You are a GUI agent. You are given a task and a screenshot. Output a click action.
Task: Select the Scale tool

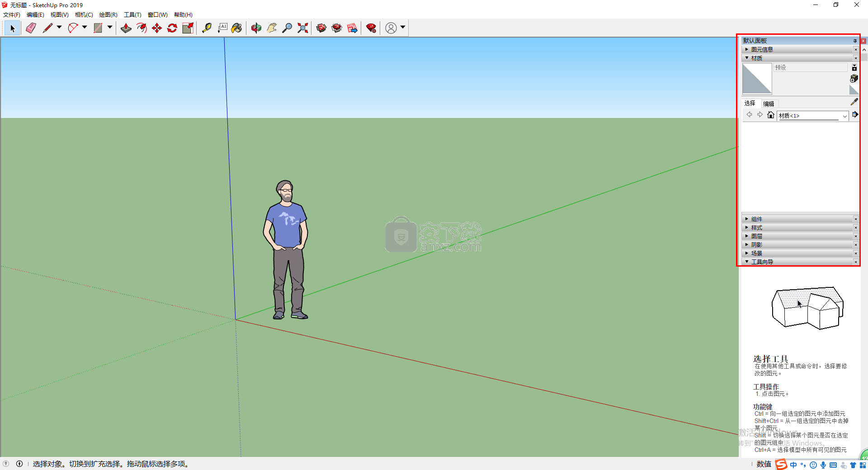click(x=188, y=28)
